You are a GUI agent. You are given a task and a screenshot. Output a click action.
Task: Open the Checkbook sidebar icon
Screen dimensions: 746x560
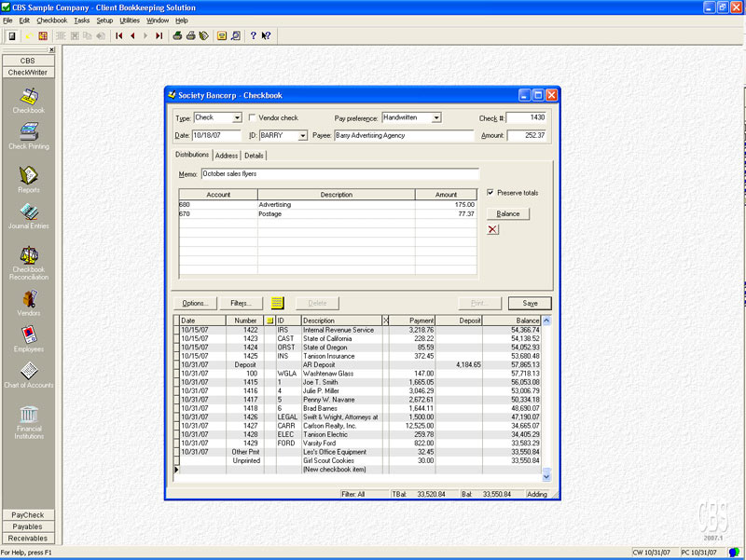(28, 97)
